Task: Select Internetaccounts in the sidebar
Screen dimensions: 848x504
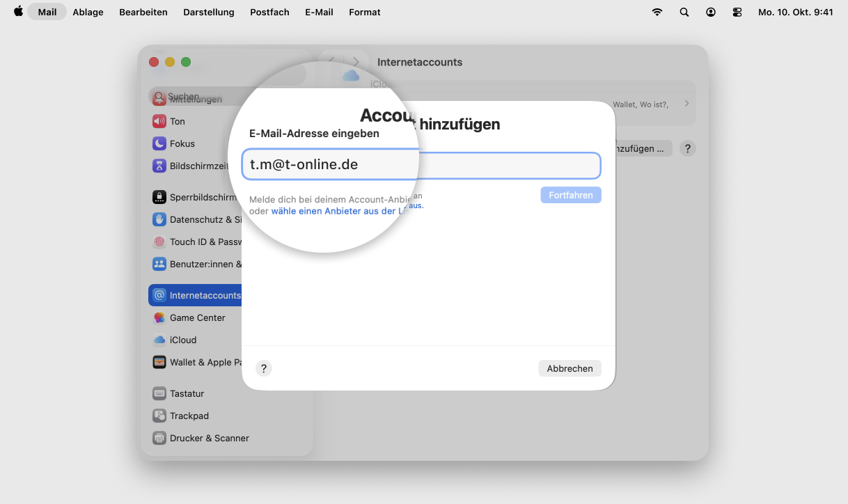Action: point(196,295)
